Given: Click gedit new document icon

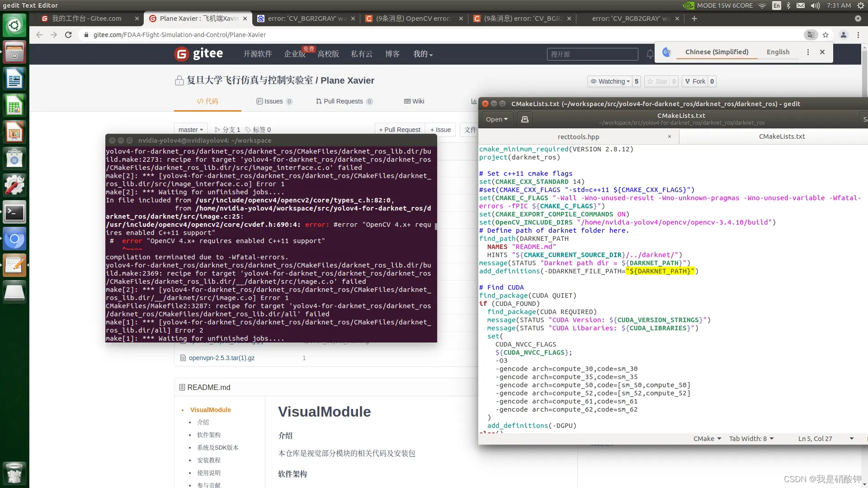Looking at the screenshot, I should pyautogui.click(x=524, y=119).
